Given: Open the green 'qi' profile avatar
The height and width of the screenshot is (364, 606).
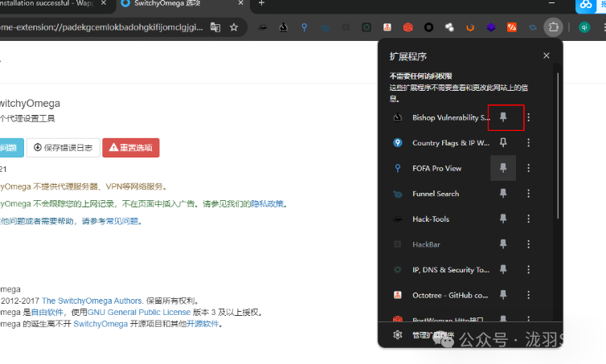Looking at the screenshot, I should click(584, 27).
